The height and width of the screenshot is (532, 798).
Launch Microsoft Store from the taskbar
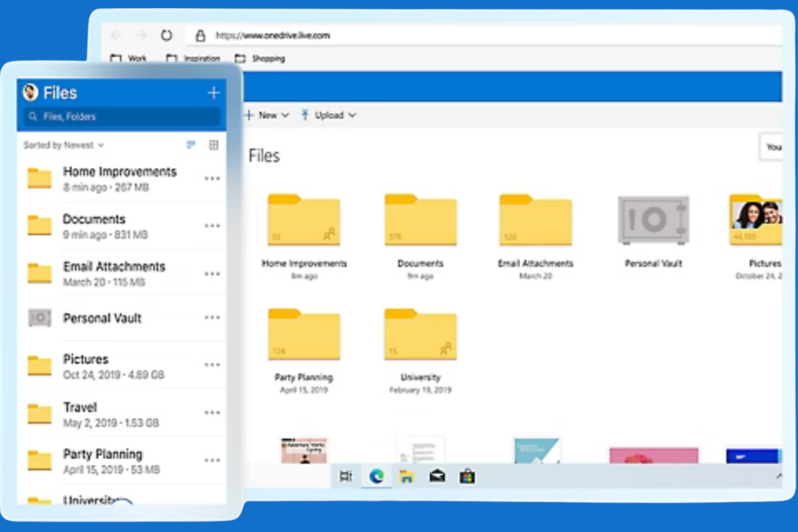[467, 475]
